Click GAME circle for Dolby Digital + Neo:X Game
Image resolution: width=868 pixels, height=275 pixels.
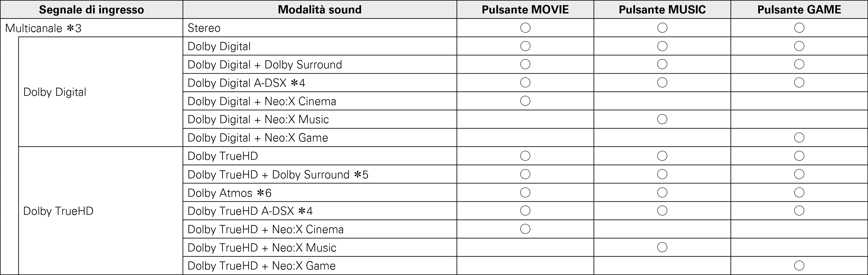[799, 138]
